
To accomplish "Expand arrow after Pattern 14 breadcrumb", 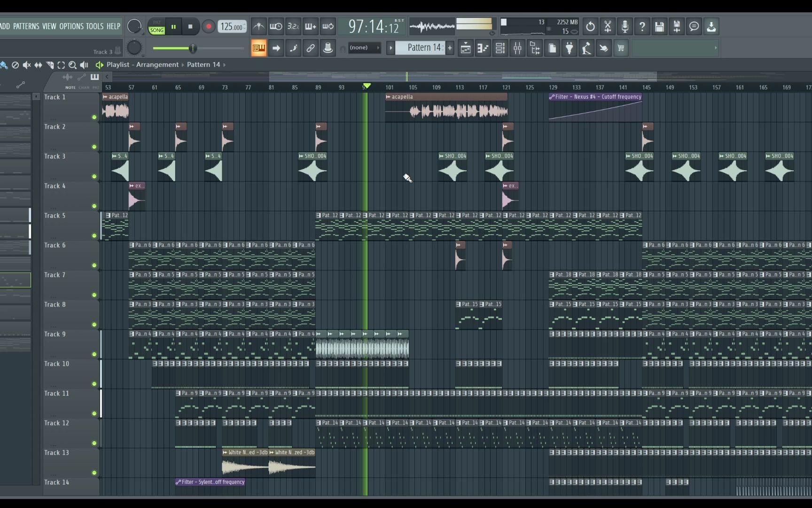I will [x=225, y=64].
